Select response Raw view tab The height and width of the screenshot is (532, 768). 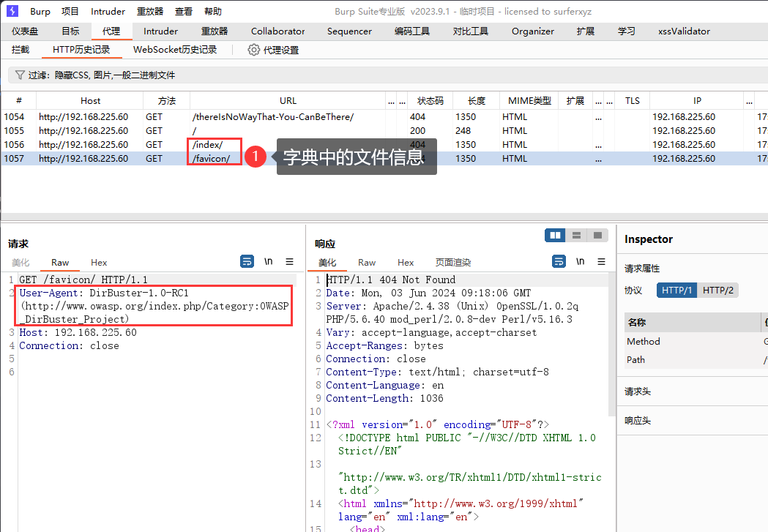pos(367,262)
